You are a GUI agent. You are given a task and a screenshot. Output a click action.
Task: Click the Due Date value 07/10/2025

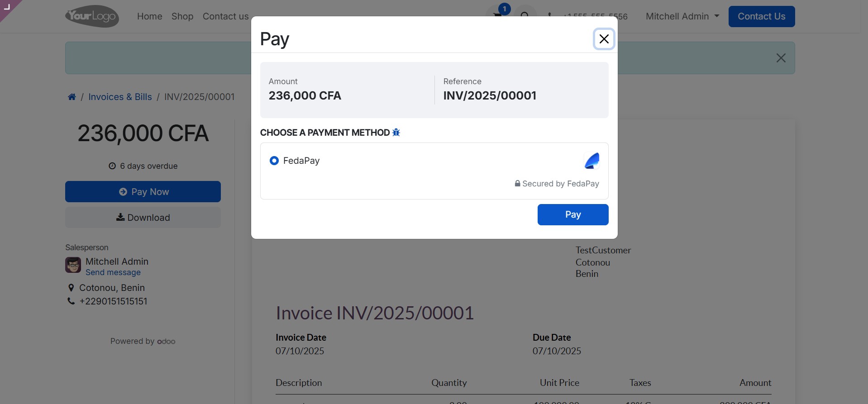pos(557,351)
